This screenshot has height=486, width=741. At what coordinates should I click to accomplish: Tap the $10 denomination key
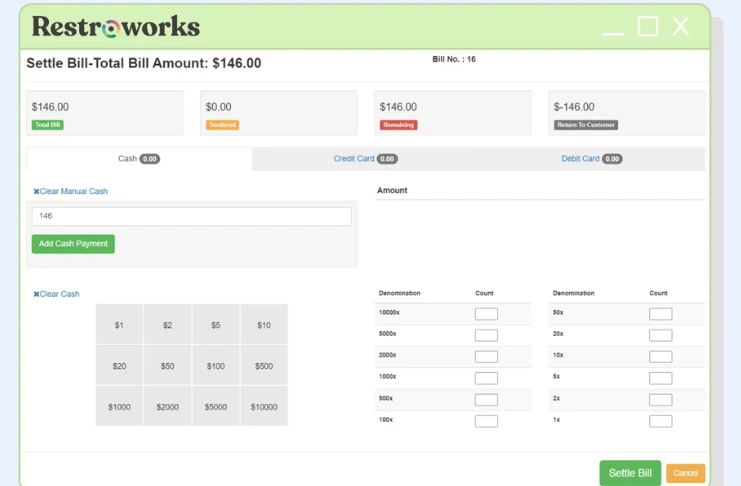(264, 325)
